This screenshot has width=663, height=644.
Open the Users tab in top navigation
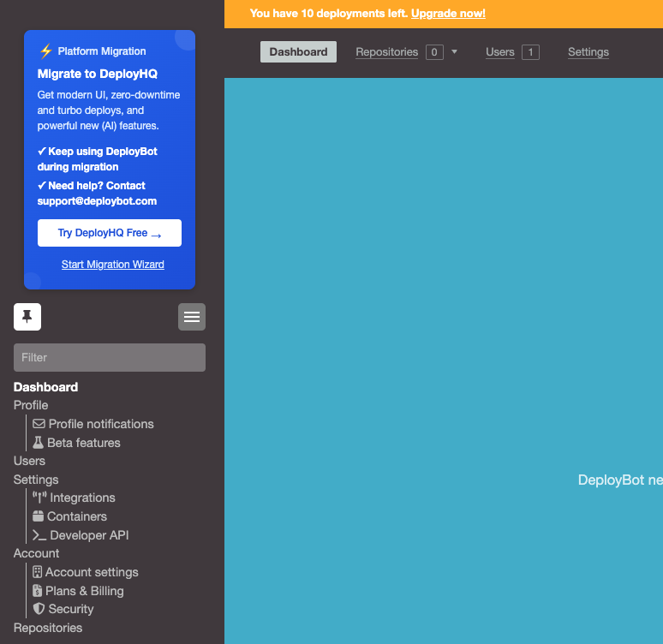click(x=500, y=52)
